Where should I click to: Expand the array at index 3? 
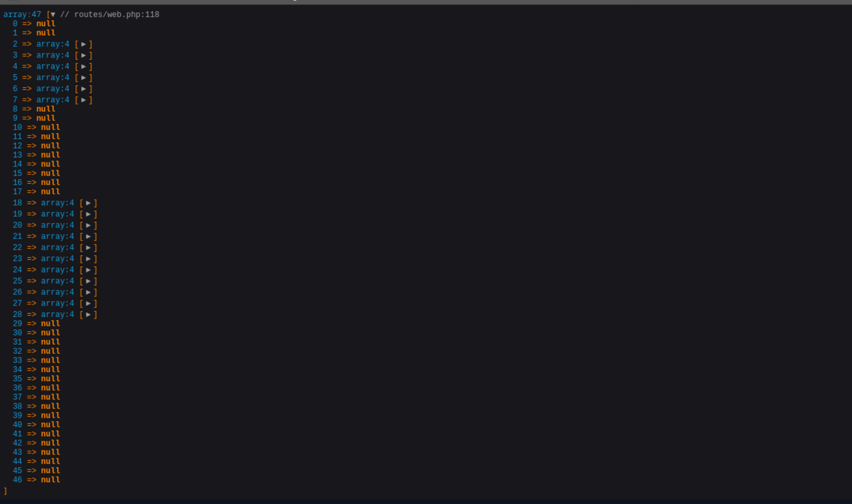tap(84, 55)
